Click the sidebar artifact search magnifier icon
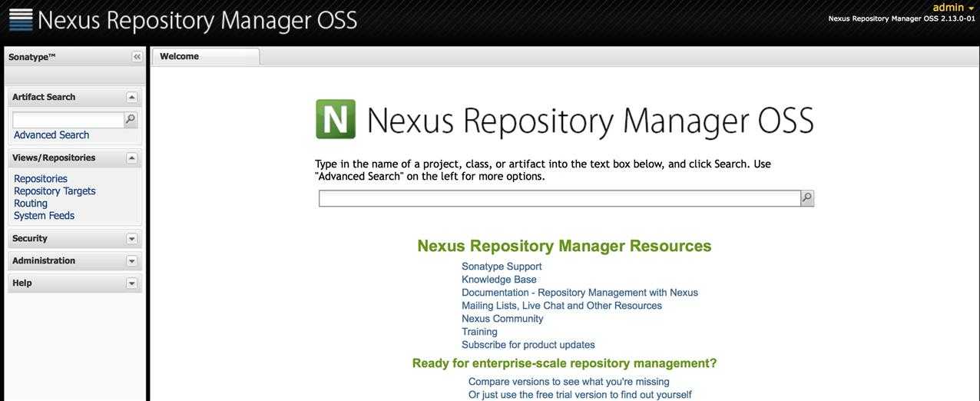 131,120
